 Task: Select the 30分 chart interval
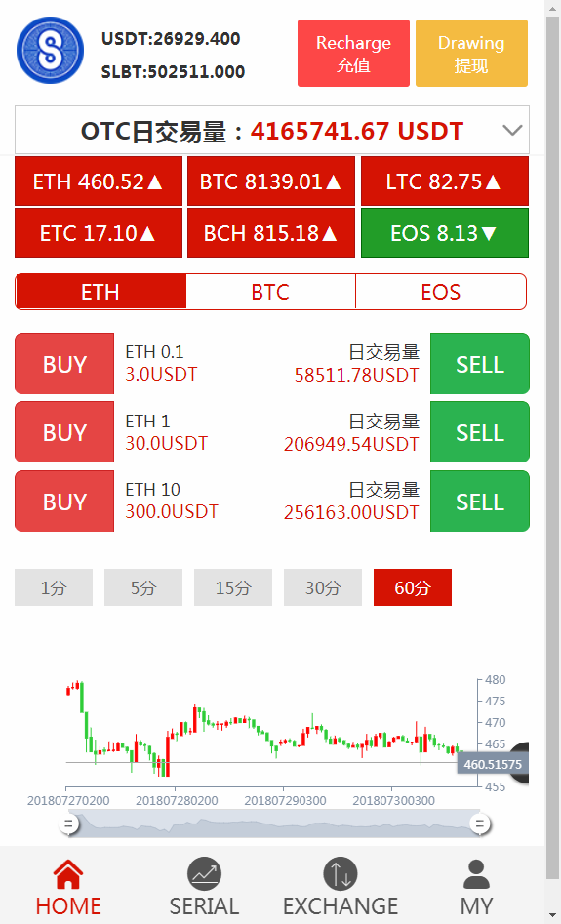pyautogui.click(x=323, y=587)
